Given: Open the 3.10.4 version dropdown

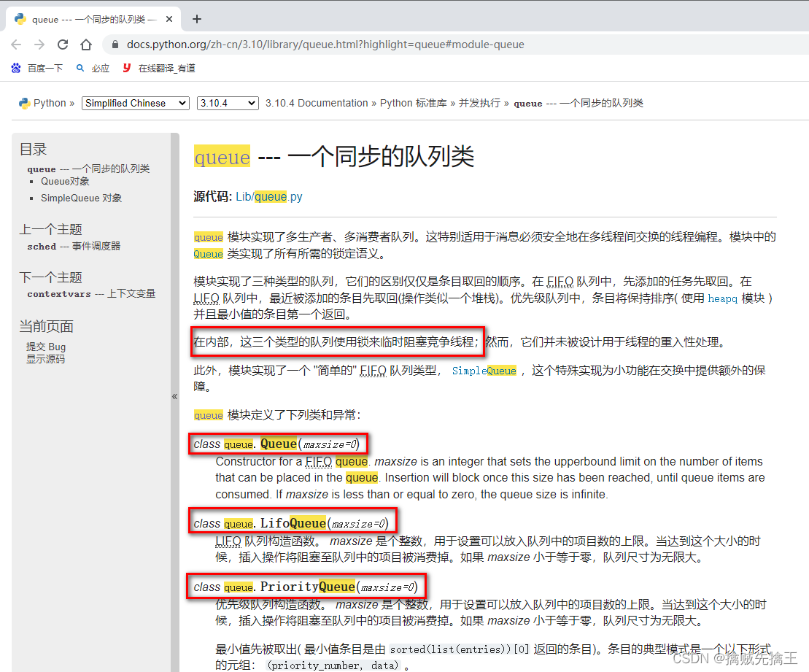Looking at the screenshot, I should point(228,103).
